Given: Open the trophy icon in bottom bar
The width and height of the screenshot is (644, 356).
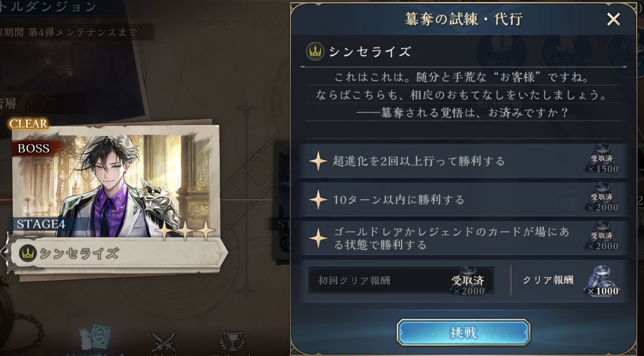Looking at the screenshot, I should [232, 341].
